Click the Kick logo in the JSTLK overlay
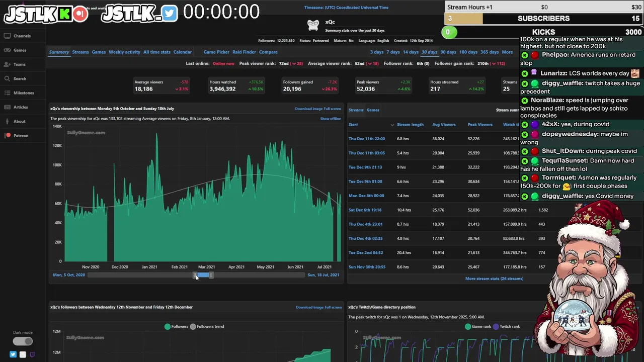 [x=65, y=14]
